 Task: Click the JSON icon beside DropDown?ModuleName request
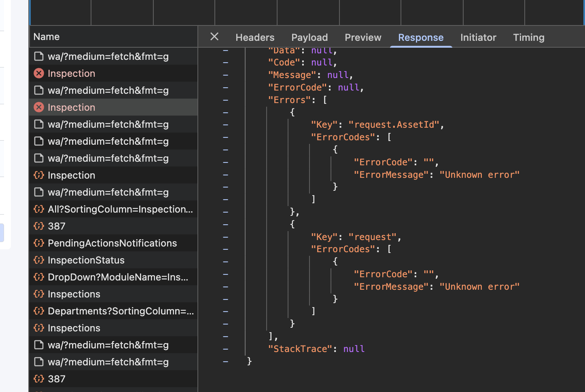[39, 277]
